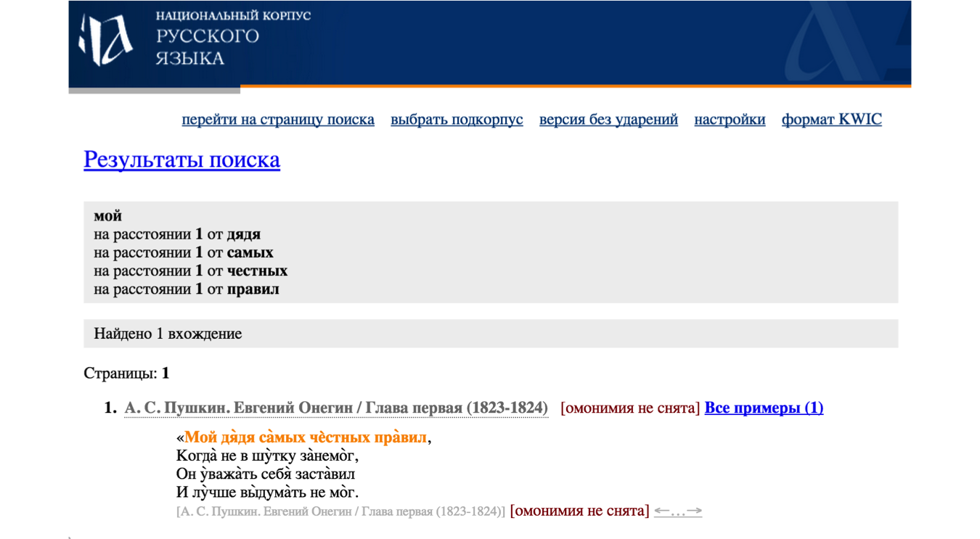Click the word заставил in the third line
The height and width of the screenshot is (539, 980).
pos(325,474)
